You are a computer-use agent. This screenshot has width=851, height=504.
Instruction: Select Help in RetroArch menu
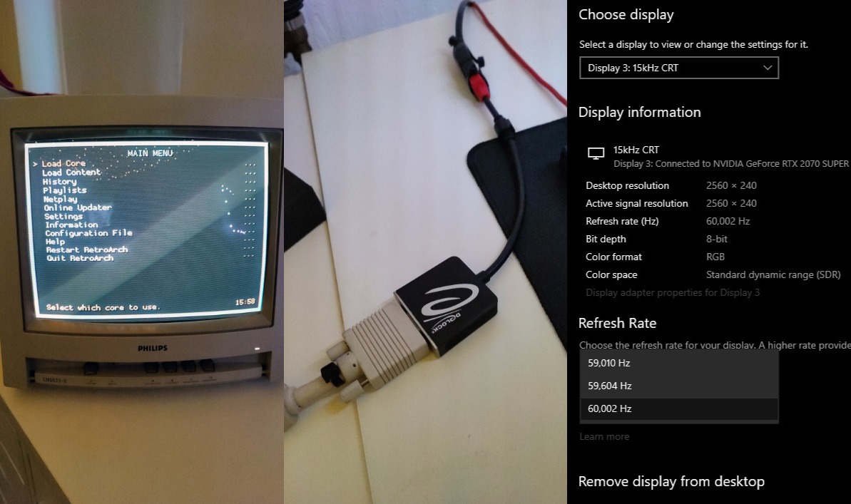point(55,242)
